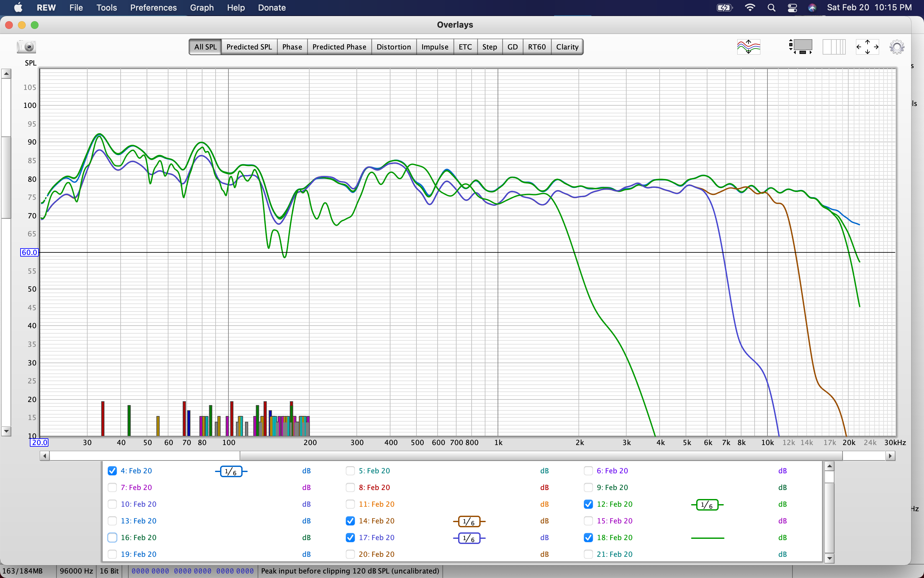
Task: Select the All SPL tab
Action: coord(205,47)
